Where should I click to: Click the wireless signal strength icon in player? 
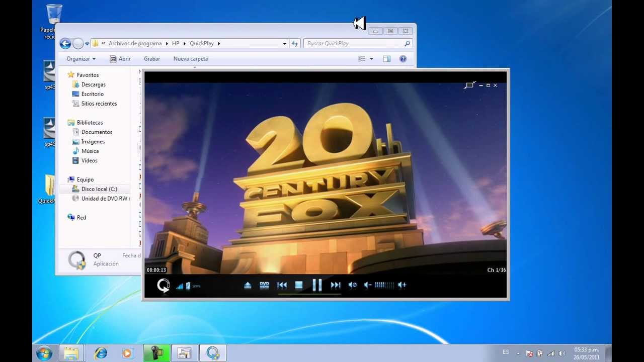coord(180,286)
